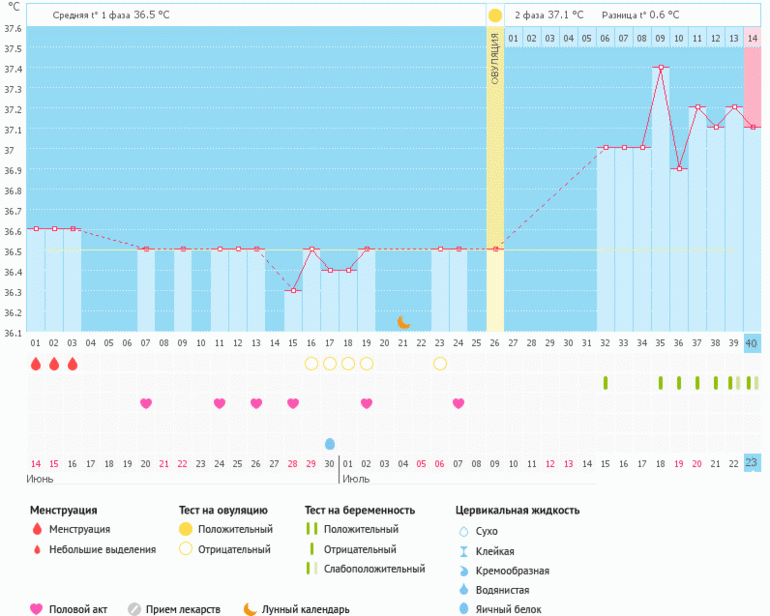Viewport: 770px width, 616px height.
Task: Select the highlighted cycle day 40 cell
Action: [x=752, y=343]
